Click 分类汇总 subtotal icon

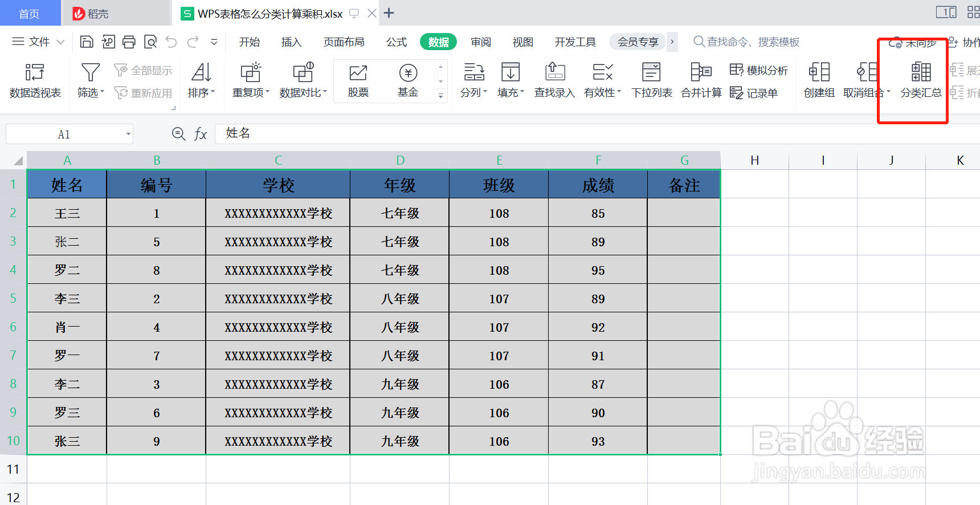pyautogui.click(x=921, y=72)
